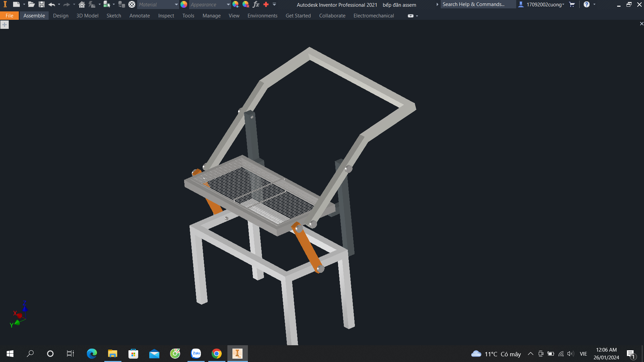Open the Inspect ribbon tab
The height and width of the screenshot is (362, 644).
[166, 16]
